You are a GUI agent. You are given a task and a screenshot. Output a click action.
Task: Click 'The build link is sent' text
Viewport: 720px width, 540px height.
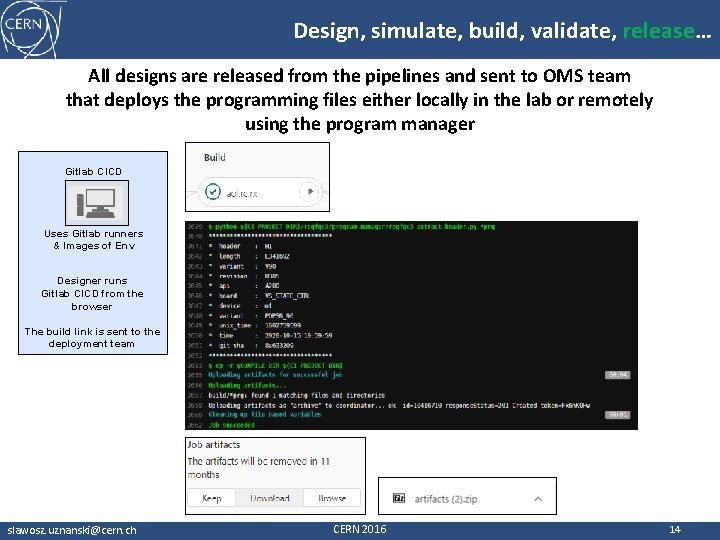(x=92, y=338)
